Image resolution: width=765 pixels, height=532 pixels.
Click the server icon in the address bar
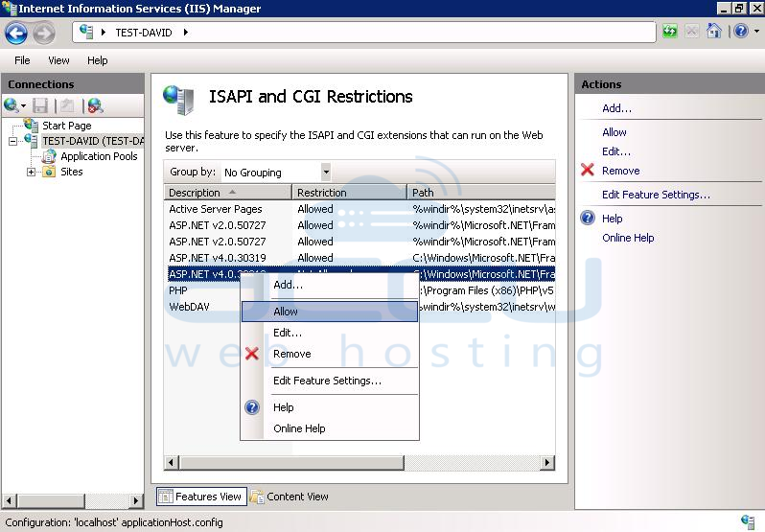click(86, 32)
